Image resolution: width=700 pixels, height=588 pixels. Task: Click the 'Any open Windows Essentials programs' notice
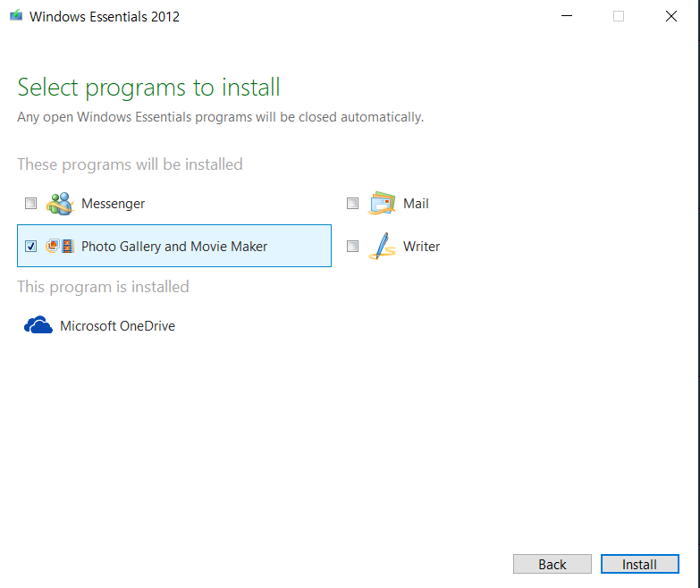pyautogui.click(x=221, y=117)
